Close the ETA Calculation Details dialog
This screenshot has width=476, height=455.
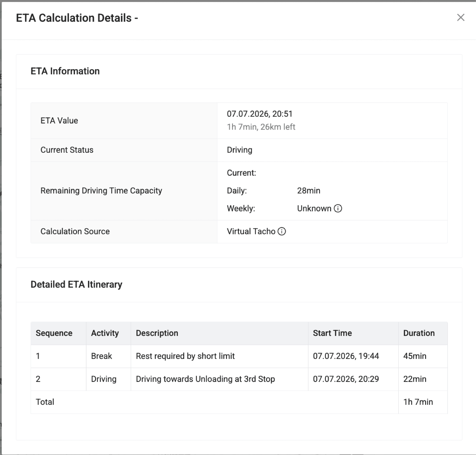(x=461, y=17)
